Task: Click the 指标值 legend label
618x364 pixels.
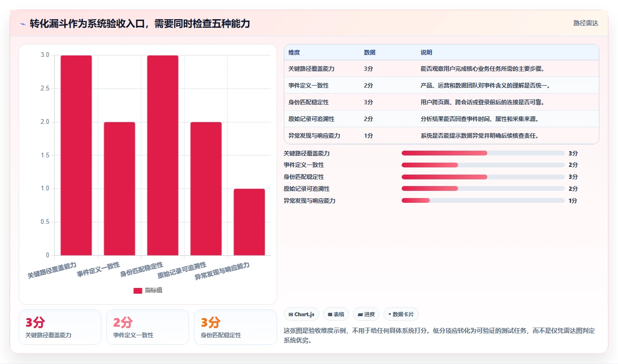Action: click(x=154, y=291)
